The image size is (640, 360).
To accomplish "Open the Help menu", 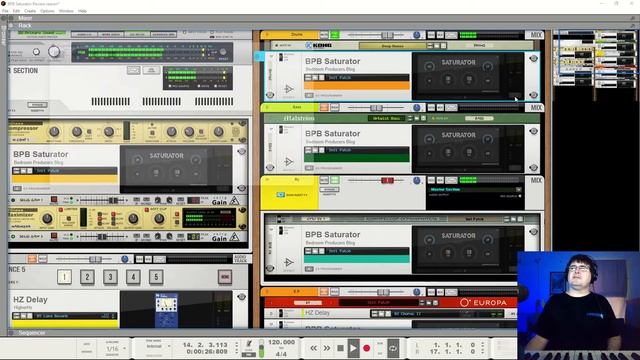I will (82, 11).
